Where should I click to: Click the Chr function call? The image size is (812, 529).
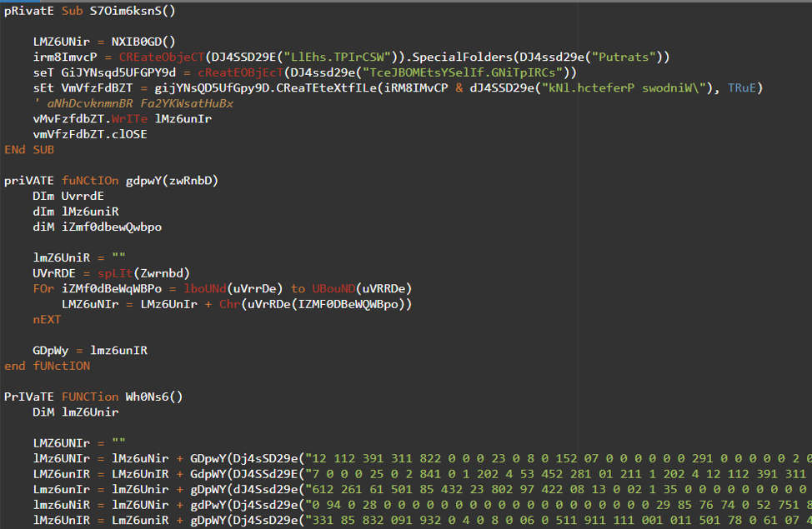(230, 304)
